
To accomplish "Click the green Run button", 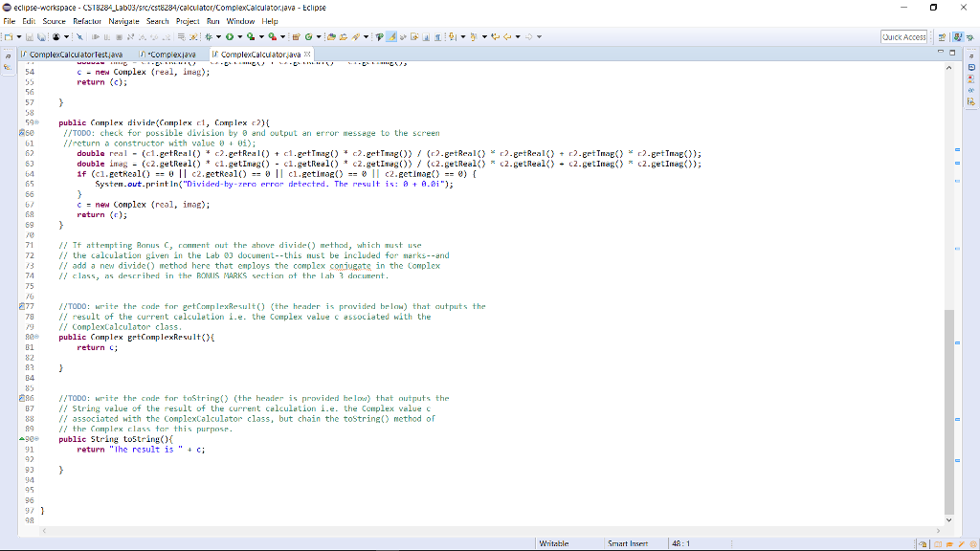I will coord(230,37).
